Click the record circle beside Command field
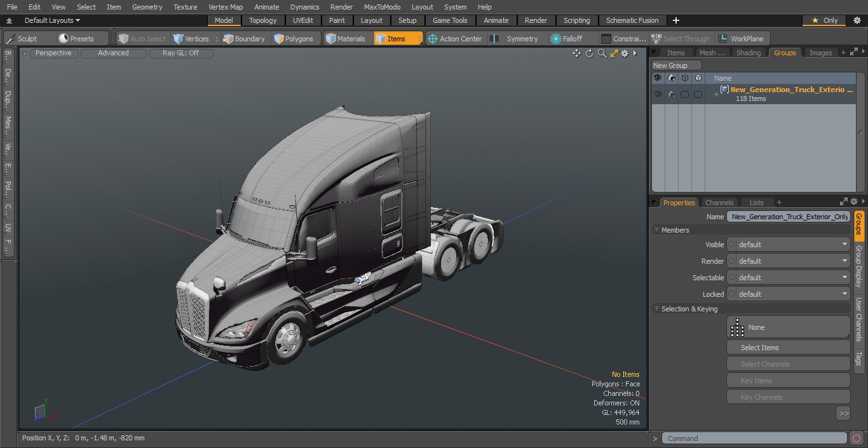868x448 pixels. tap(856, 438)
